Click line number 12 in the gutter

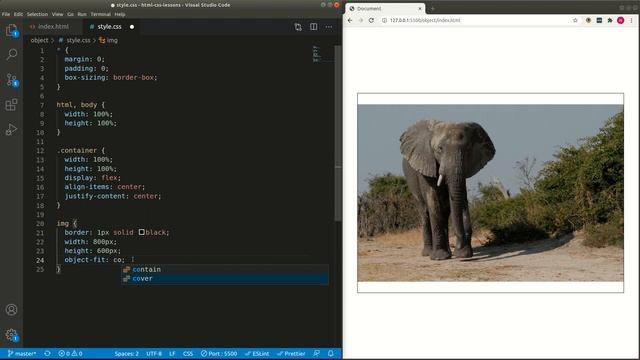(40, 151)
